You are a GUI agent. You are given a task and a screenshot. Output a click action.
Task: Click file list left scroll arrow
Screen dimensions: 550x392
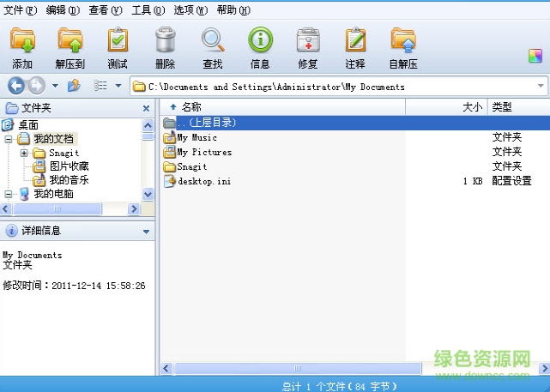tap(166, 369)
